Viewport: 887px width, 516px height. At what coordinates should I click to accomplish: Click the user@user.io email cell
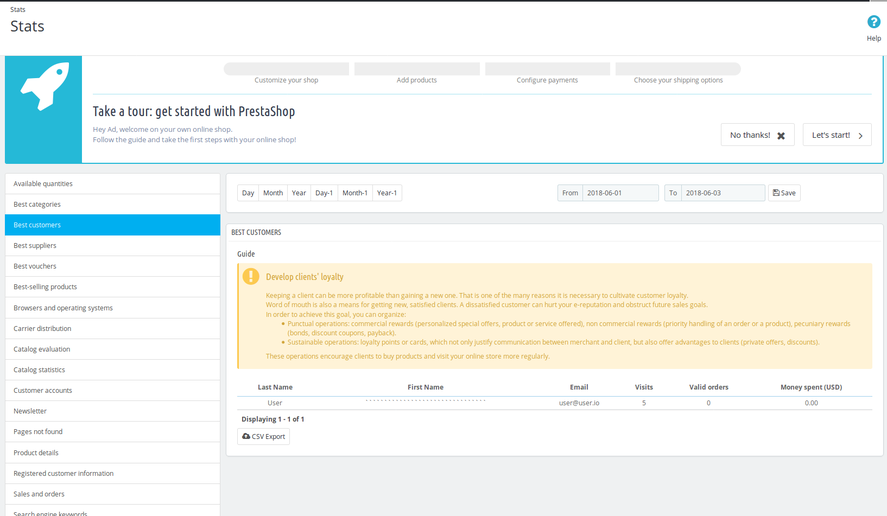(579, 403)
